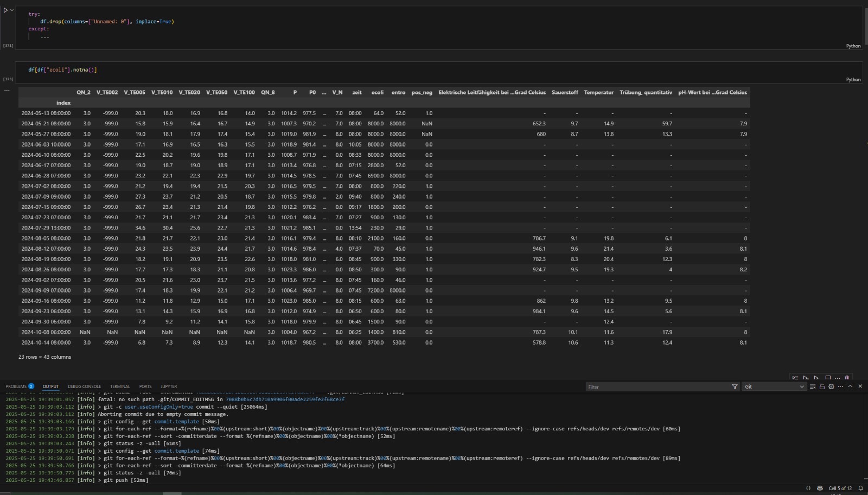Click the Copilot status bar icon
The width and height of the screenshot is (868, 495).
coord(820,488)
